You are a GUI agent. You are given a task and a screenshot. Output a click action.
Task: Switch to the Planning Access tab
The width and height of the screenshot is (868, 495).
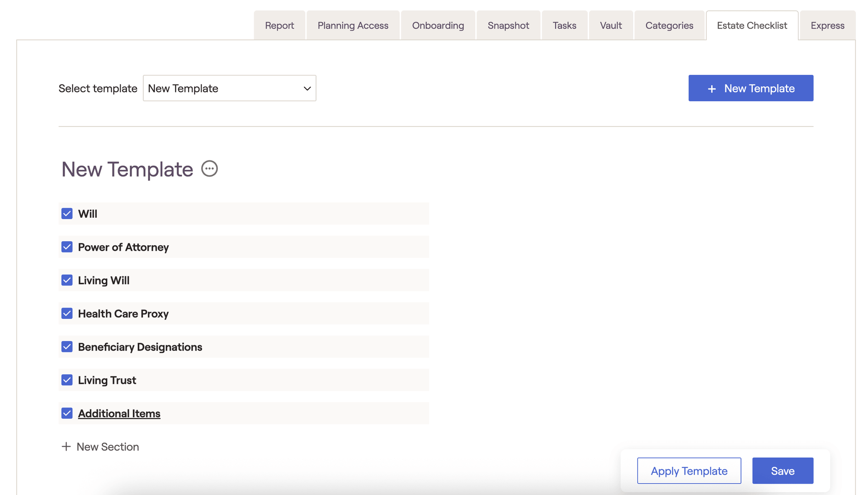[353, 26]
